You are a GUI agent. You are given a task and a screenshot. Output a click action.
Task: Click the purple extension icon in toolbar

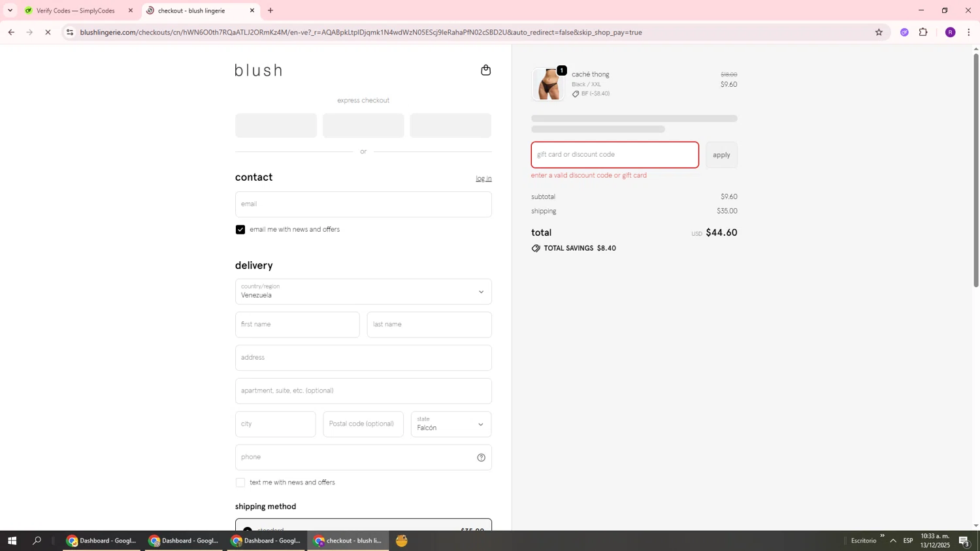[x=904, y=32]
